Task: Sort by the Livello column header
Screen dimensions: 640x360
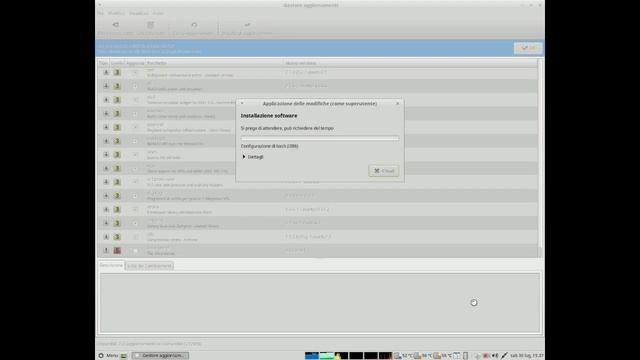Action: point(117,63)
